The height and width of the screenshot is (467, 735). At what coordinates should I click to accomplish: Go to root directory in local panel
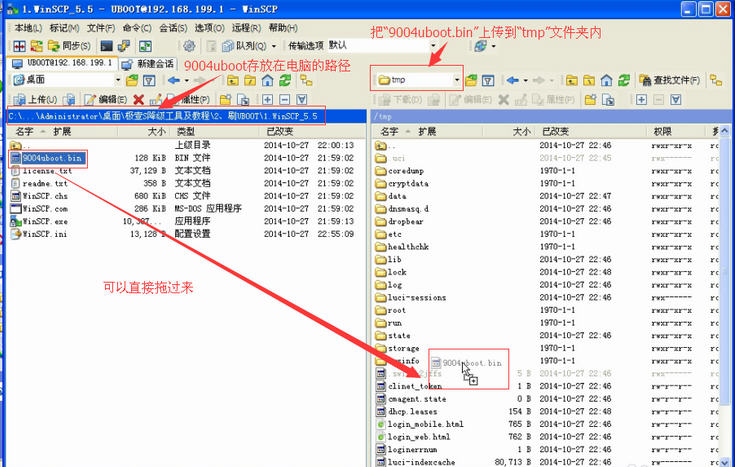coord(250,81)
